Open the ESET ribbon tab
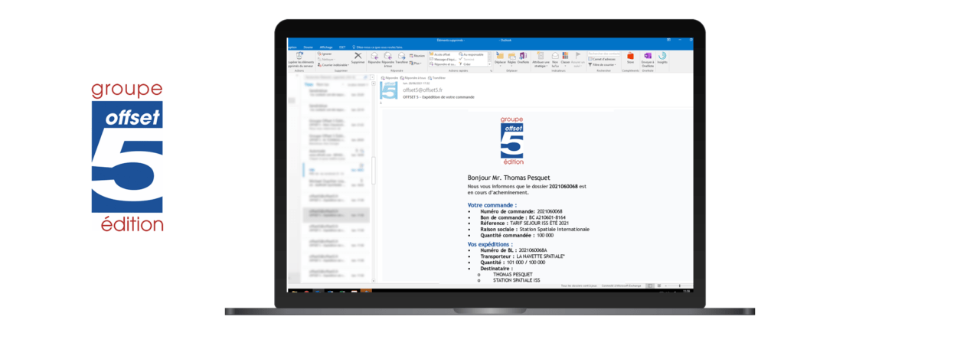 [x=342, y=47]
